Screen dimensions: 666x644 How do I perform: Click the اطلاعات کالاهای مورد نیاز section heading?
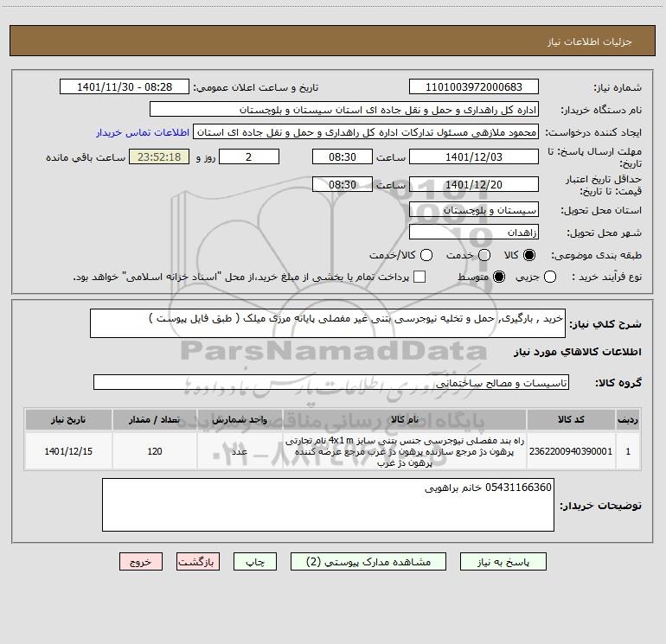(x=577, y=352)
